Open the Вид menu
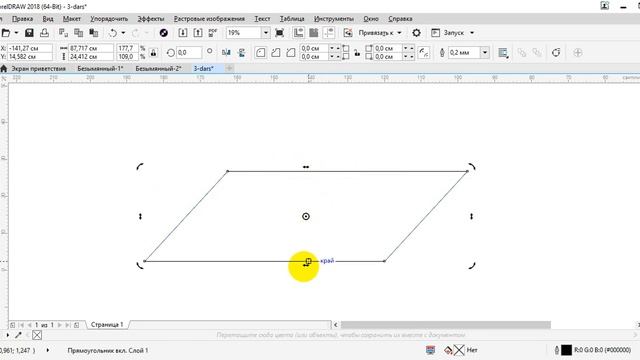Viewport: 640px width, 360px height. pyautogui.click(x=48, y=19)
